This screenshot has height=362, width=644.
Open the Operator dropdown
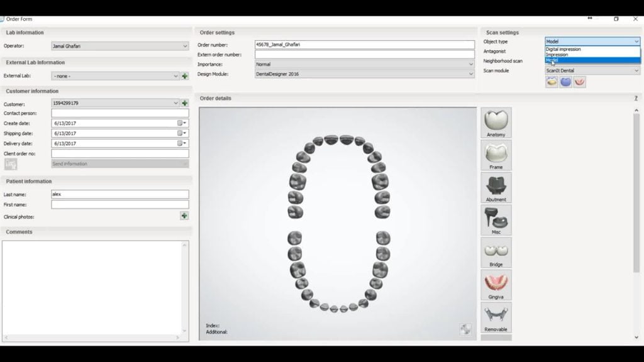pyautogui.click(x=185, y=46)
